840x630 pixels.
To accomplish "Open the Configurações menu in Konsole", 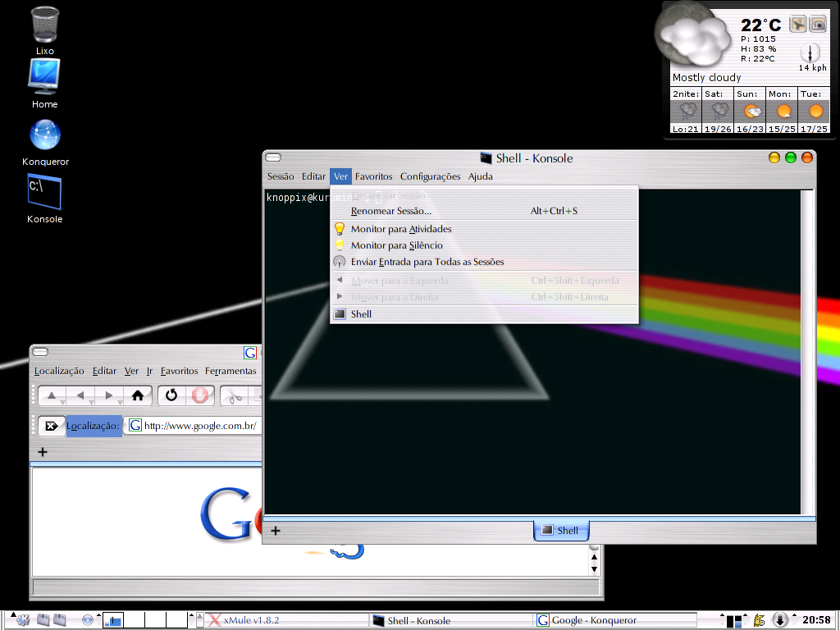I will tap(430, 176).
